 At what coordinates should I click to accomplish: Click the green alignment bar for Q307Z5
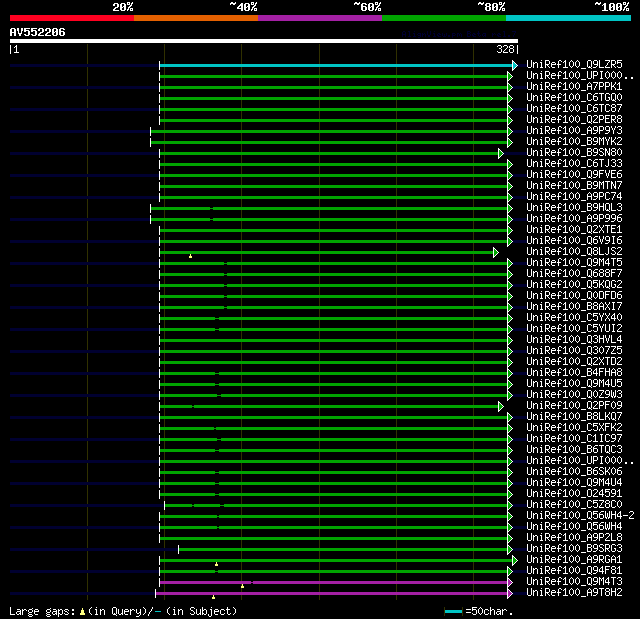[x=333, y=351]
